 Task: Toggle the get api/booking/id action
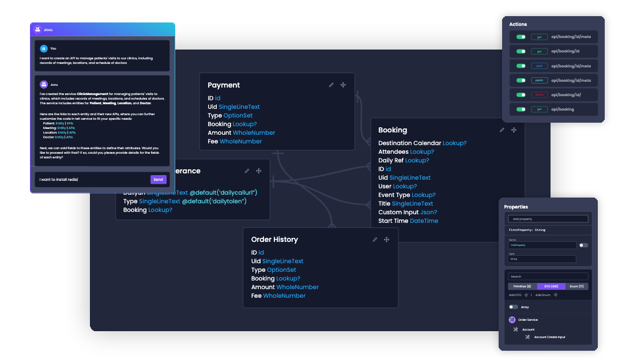tap(521, 51)
